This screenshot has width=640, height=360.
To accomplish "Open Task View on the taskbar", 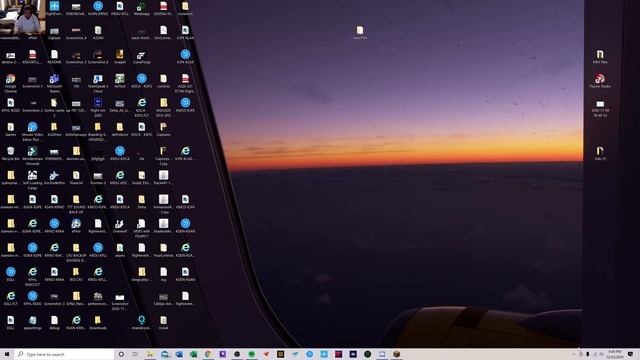I will coord(135,354).
